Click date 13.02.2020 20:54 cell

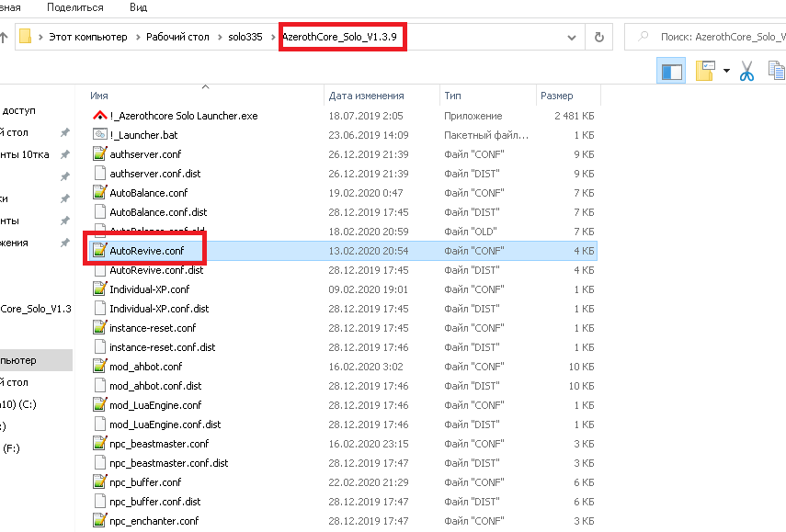[369, 251]
